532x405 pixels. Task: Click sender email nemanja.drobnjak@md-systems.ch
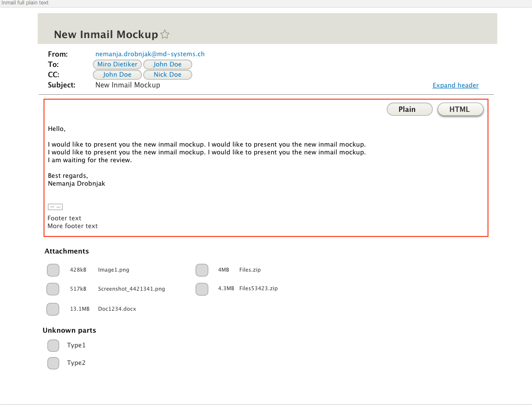(x=150, y=54)
